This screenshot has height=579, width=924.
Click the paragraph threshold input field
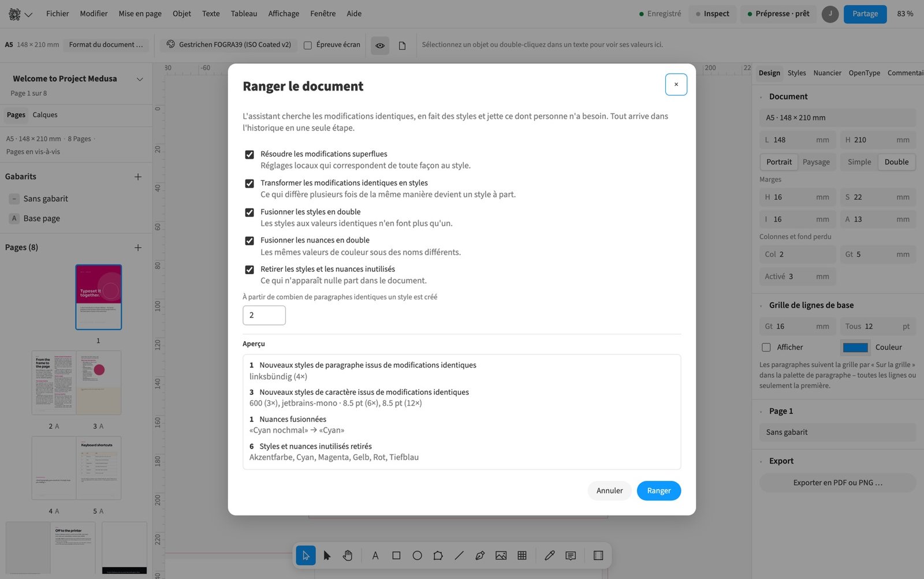click(x=264, y=315)
